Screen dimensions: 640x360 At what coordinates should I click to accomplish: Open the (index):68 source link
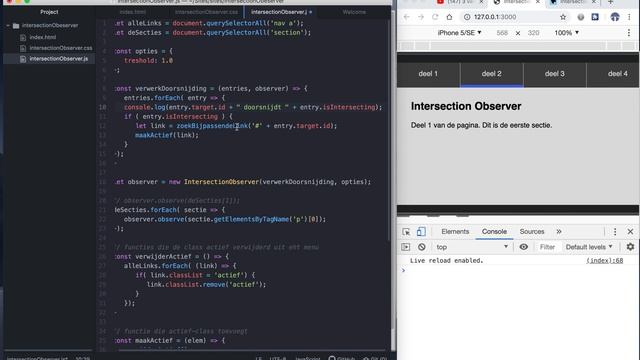click(604, 260)
